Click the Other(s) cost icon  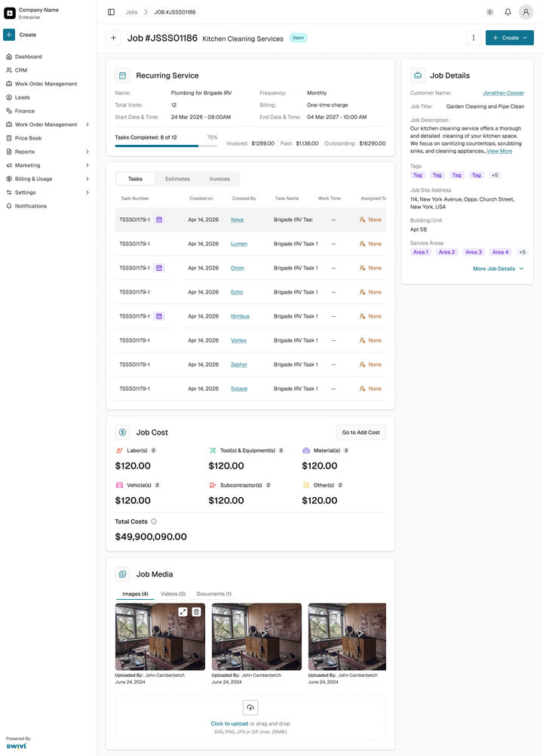pyautogui.click(x=306, y=485)
